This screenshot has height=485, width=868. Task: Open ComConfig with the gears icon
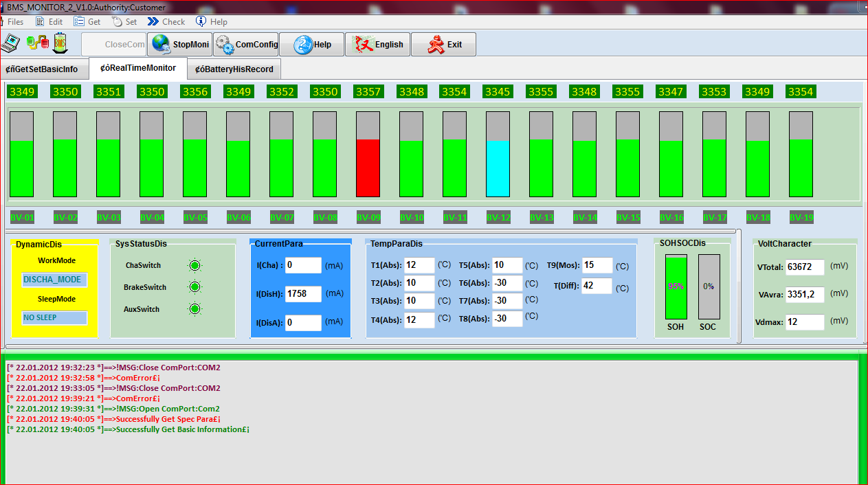(246, 45)
